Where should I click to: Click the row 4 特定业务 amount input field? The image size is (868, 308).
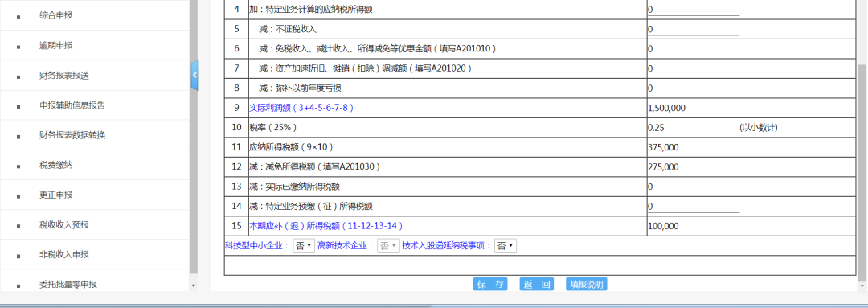[694, 10]
